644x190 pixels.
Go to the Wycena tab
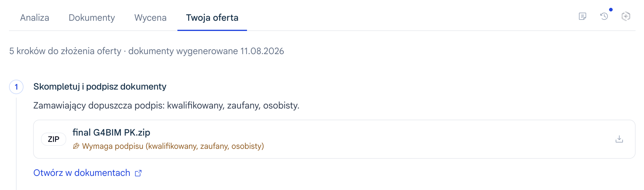pyautogui.click(x=150, y=18)
